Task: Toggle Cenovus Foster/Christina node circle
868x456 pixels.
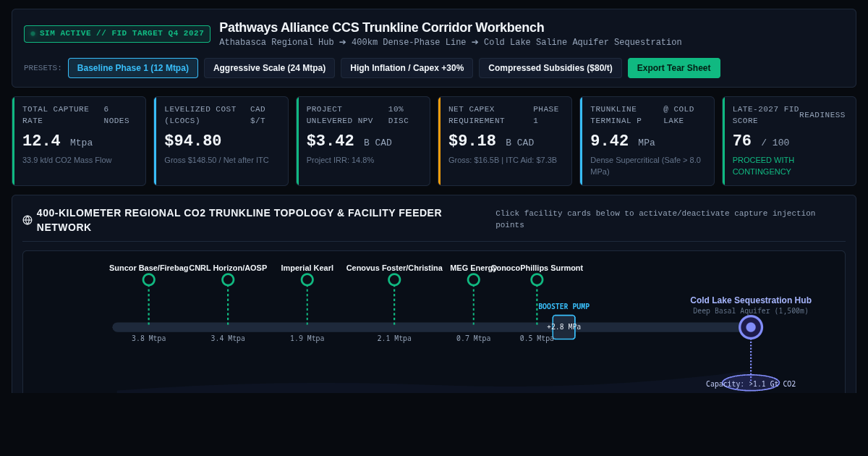Action: point(394,279)
